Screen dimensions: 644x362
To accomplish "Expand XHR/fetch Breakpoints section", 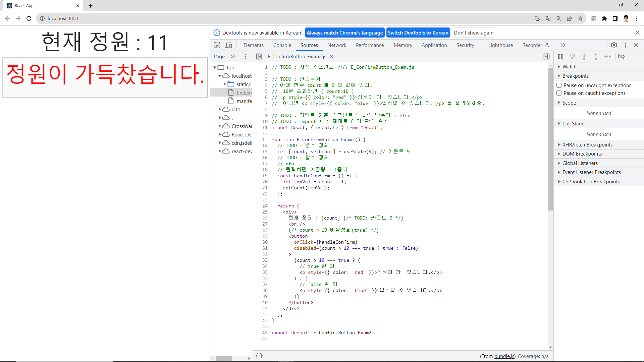I will point(587,145).
